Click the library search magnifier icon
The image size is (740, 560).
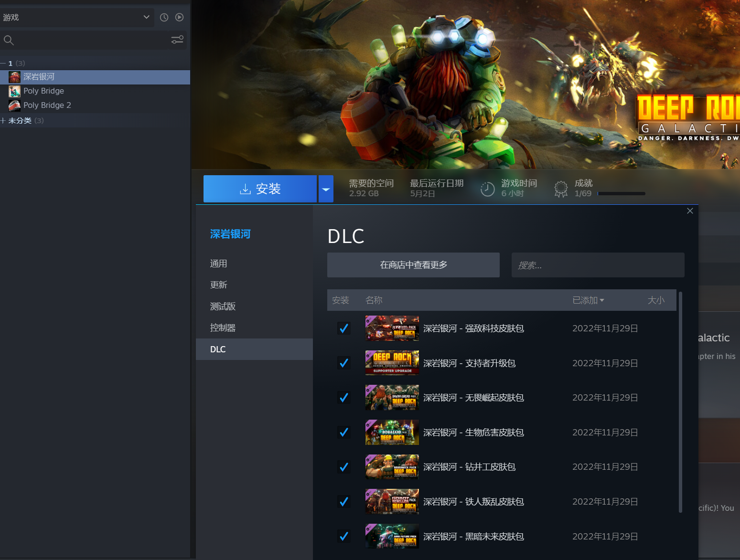tap(9, 40)
